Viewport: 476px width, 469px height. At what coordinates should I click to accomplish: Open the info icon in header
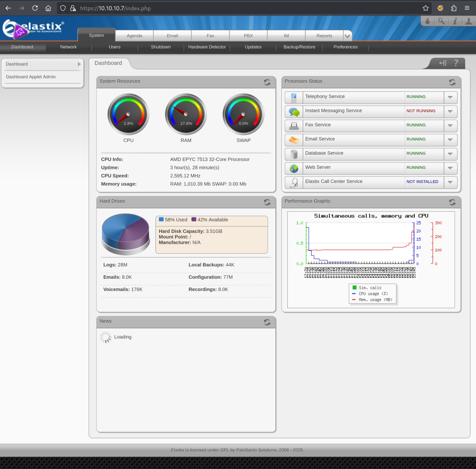tap(455, 21)
